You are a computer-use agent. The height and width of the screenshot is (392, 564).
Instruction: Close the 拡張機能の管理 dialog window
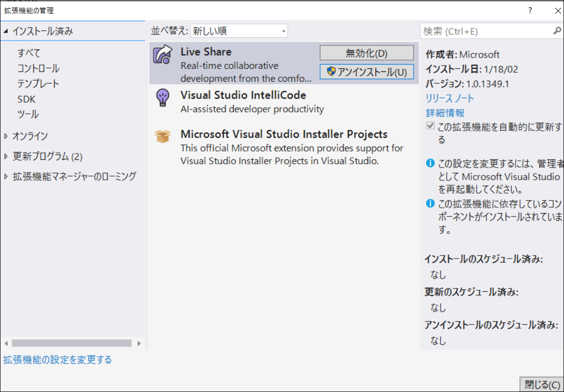(x=558, y=11)
